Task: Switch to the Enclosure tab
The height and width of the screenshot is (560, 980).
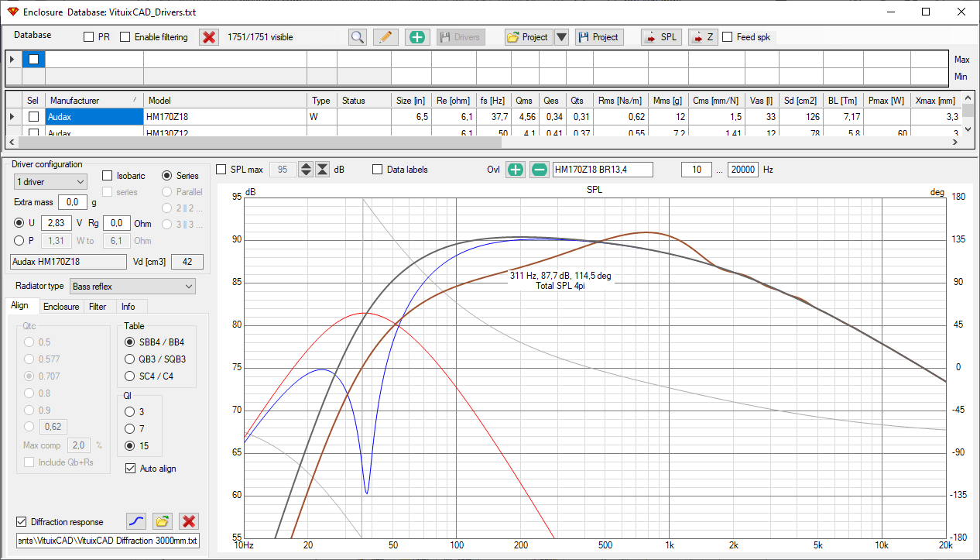Action: [x=61, y=307]
